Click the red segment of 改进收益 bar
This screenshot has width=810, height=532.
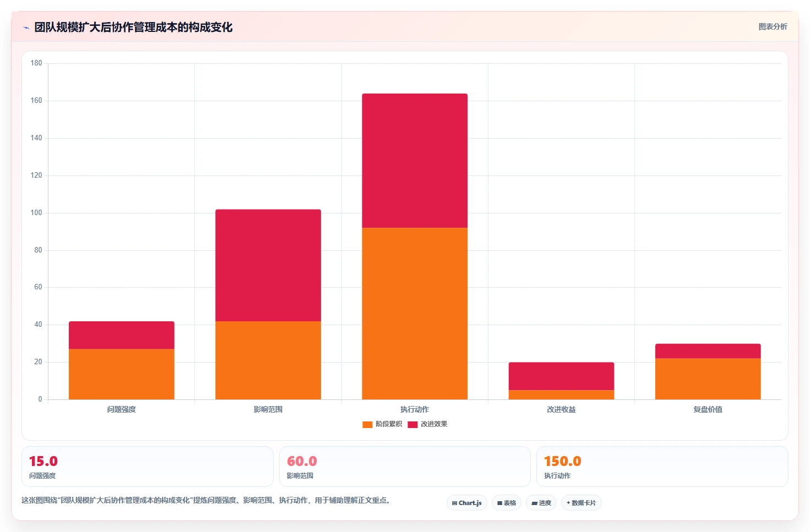pyautogui.click(x=561, y=376)
